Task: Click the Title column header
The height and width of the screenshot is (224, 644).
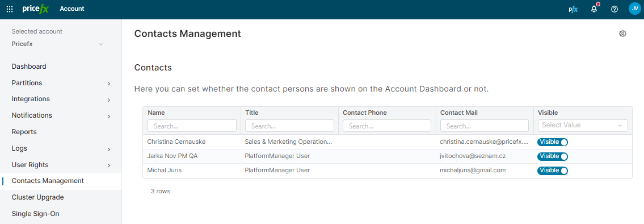Action: pos(252,113)
